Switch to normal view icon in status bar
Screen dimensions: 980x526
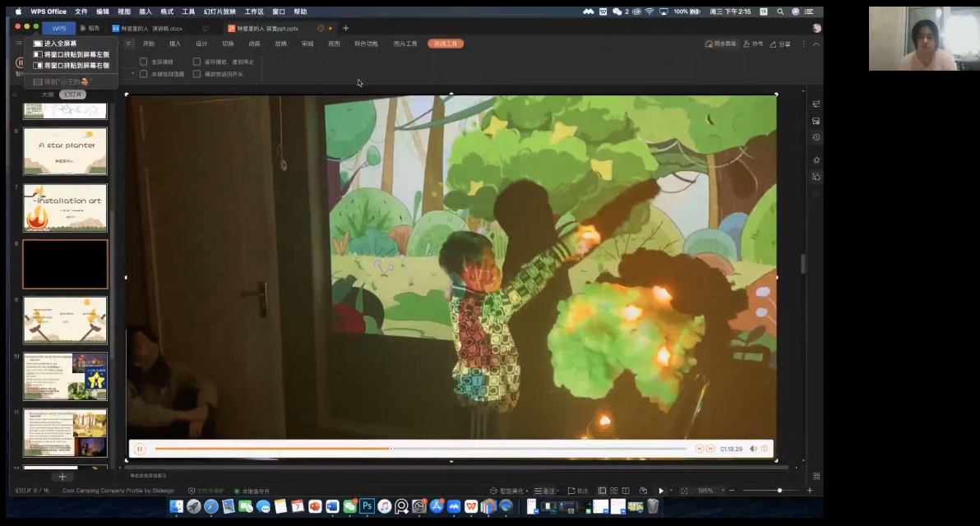(602, 491)
